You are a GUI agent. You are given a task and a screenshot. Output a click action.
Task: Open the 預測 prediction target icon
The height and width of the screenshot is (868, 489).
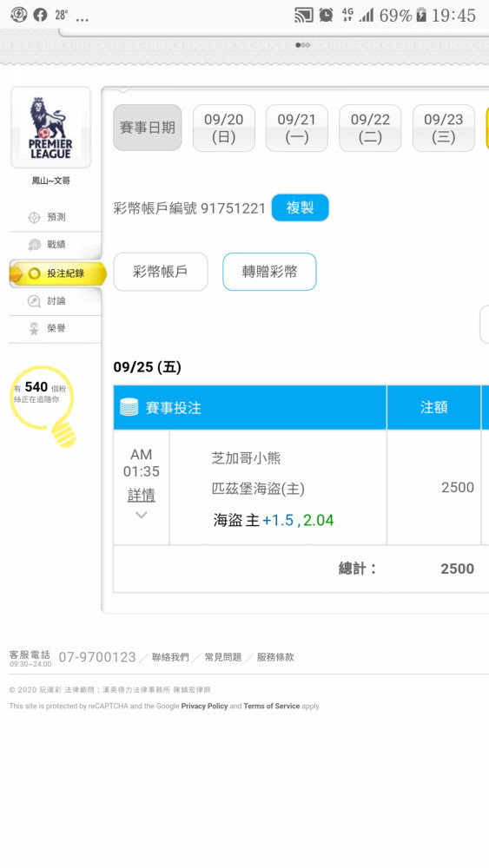point(34,218)
